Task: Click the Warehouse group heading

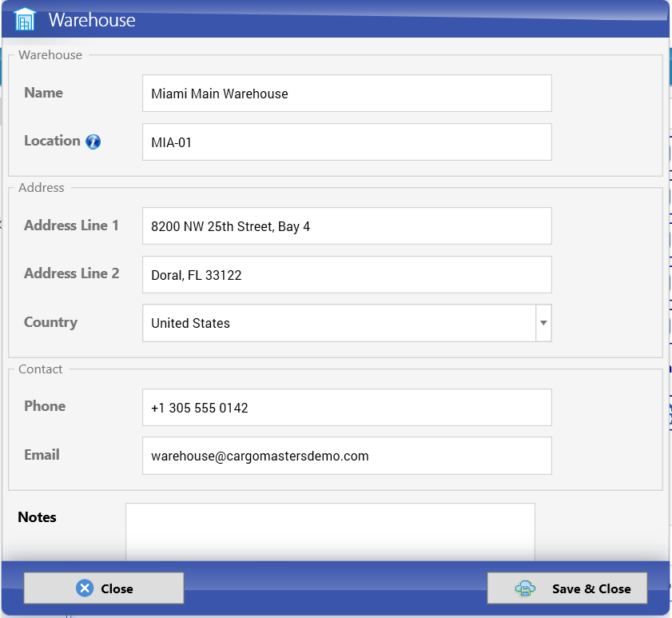Action: [x=50, y=55]
